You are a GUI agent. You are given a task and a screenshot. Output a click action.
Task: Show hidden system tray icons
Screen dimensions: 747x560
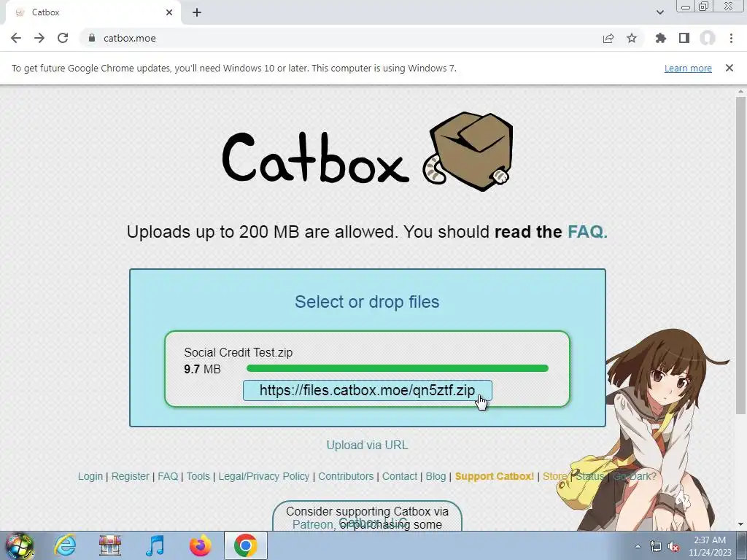click(x=638, y=546)
